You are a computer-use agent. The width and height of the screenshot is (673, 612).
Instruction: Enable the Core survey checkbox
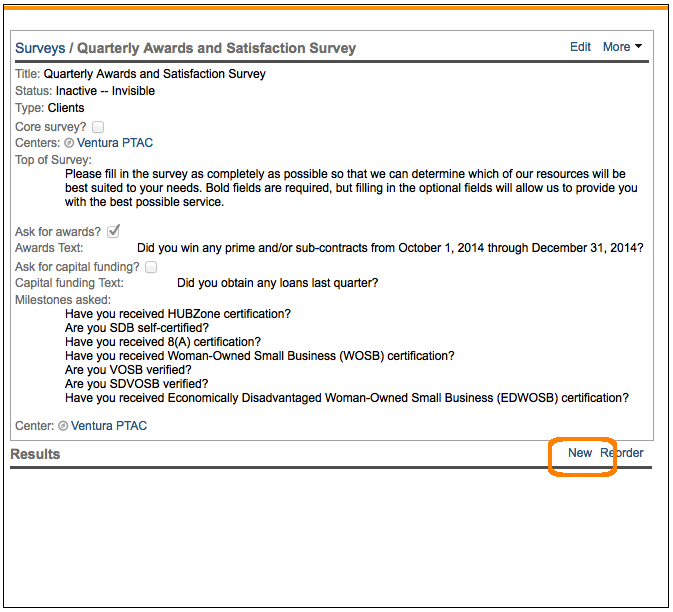(98, 127)
